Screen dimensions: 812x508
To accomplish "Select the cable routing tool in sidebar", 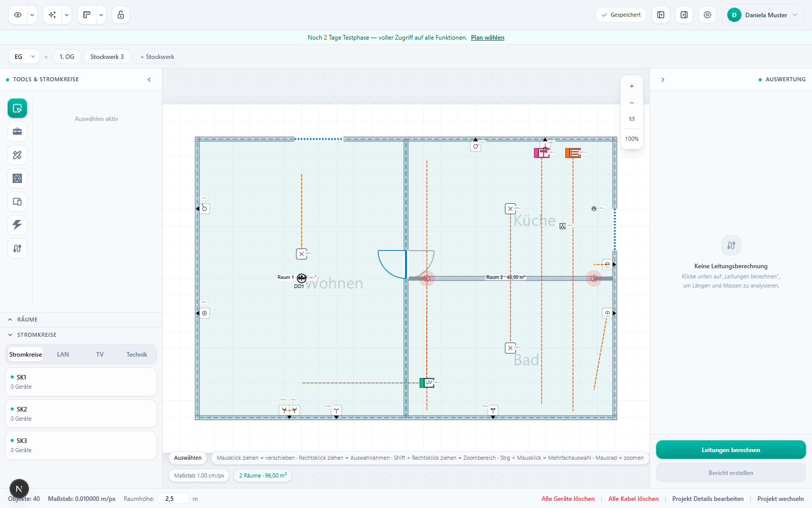I will point(17,248).
